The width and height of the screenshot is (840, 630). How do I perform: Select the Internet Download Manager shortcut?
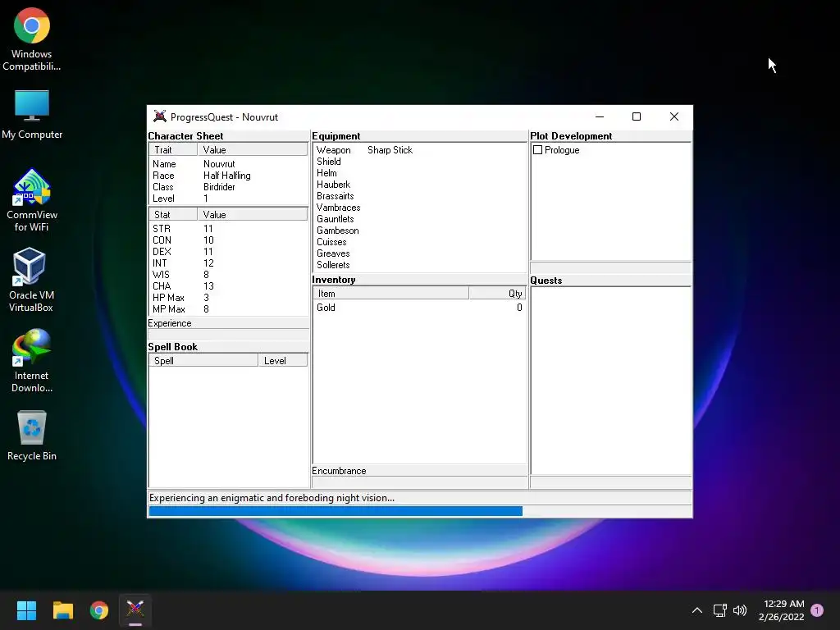coord(32,361)
